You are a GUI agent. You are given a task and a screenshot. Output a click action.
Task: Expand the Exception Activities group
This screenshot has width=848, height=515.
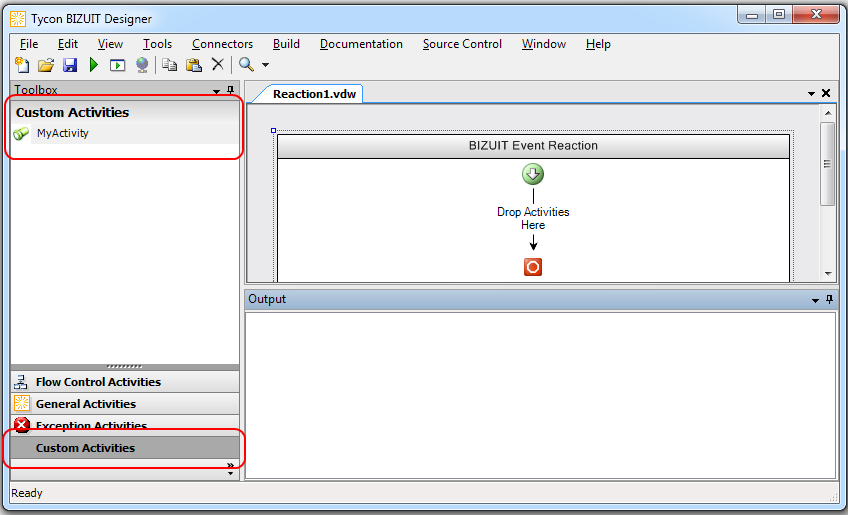tap(125, 426)
